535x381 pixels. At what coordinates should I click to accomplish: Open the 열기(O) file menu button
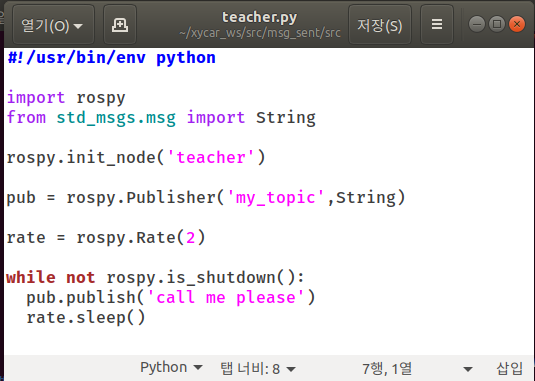pos(53,25)
